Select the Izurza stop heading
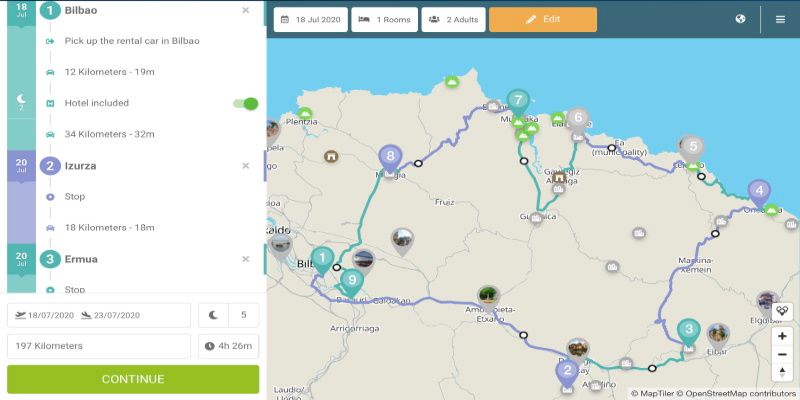The image size is (800, 400). click(x=80, y=166)
